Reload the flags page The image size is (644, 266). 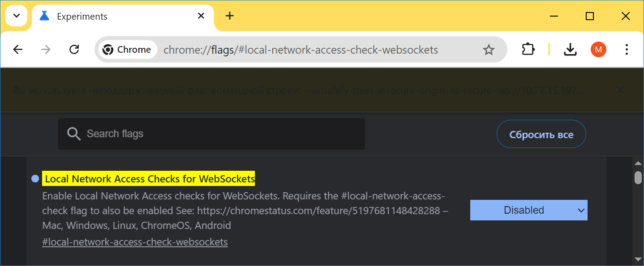click(74, 50)
